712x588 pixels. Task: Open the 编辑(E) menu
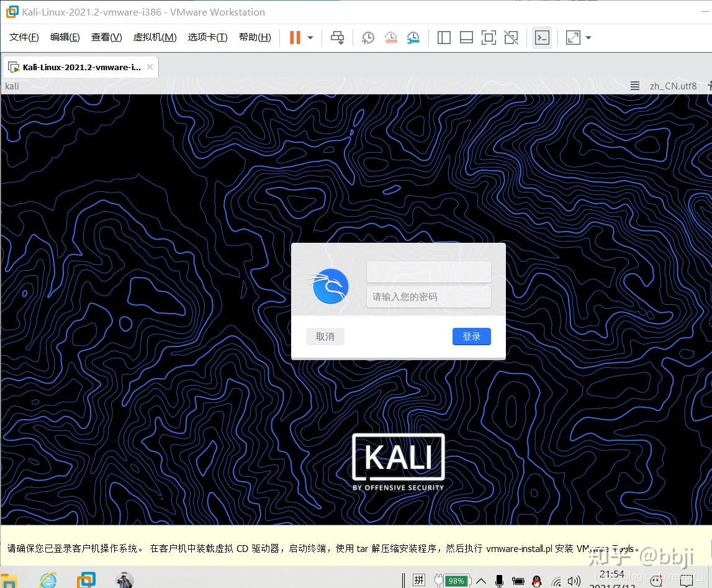[65, 37]
